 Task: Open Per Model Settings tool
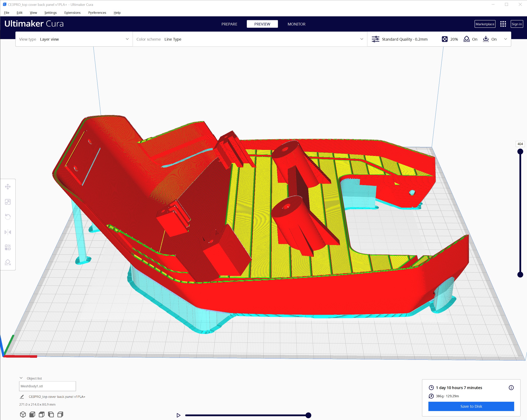8,247
